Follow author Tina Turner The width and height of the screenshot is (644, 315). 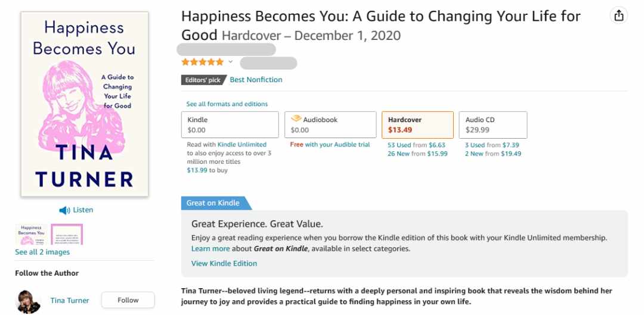tap(128, 300)
